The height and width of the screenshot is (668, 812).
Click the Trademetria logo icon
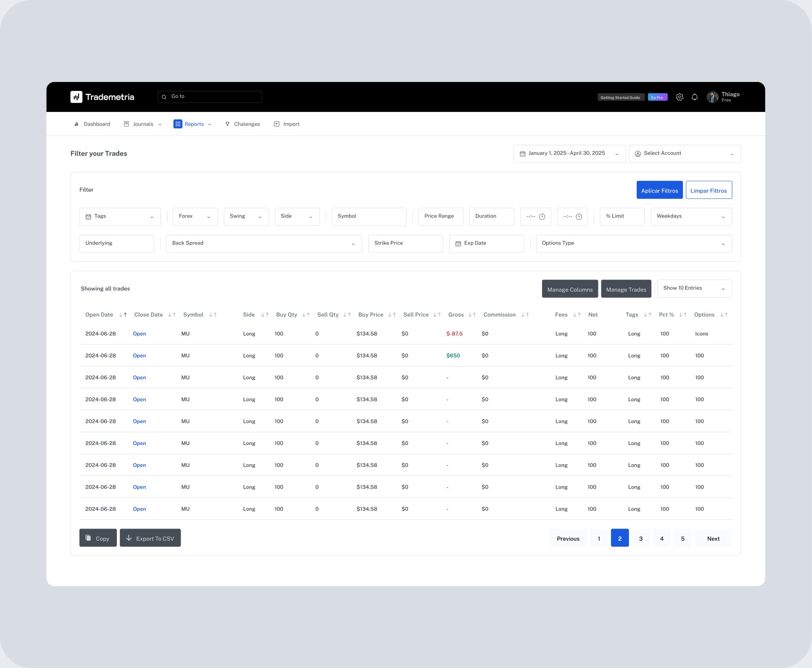(x=76, y=97)
